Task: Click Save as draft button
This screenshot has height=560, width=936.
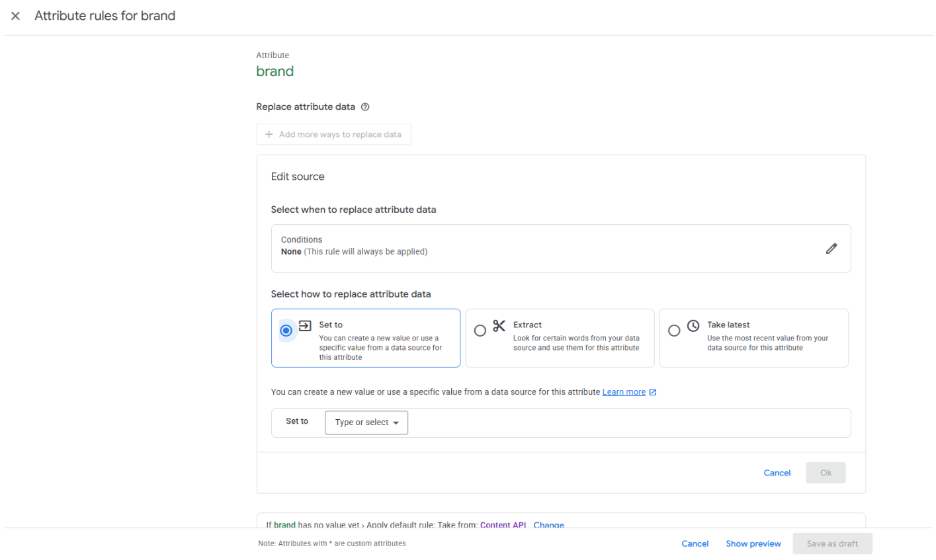Action: [x=831, y=543]
